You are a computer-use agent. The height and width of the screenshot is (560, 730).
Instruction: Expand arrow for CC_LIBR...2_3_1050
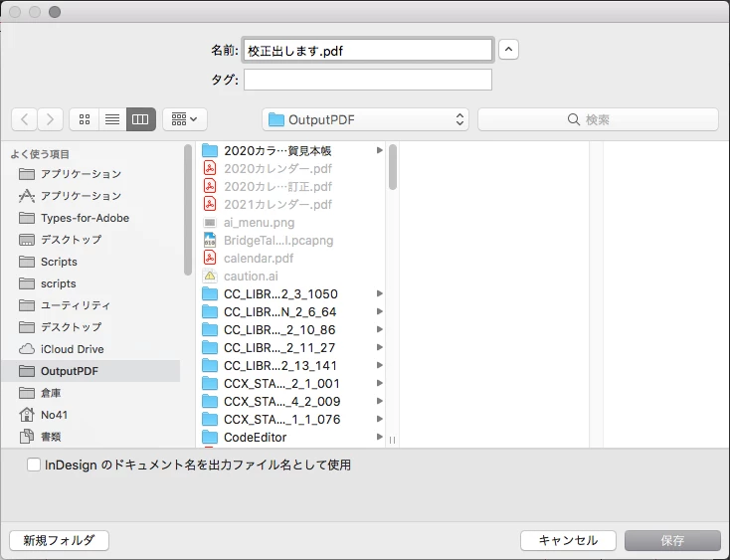coord(380,293)
